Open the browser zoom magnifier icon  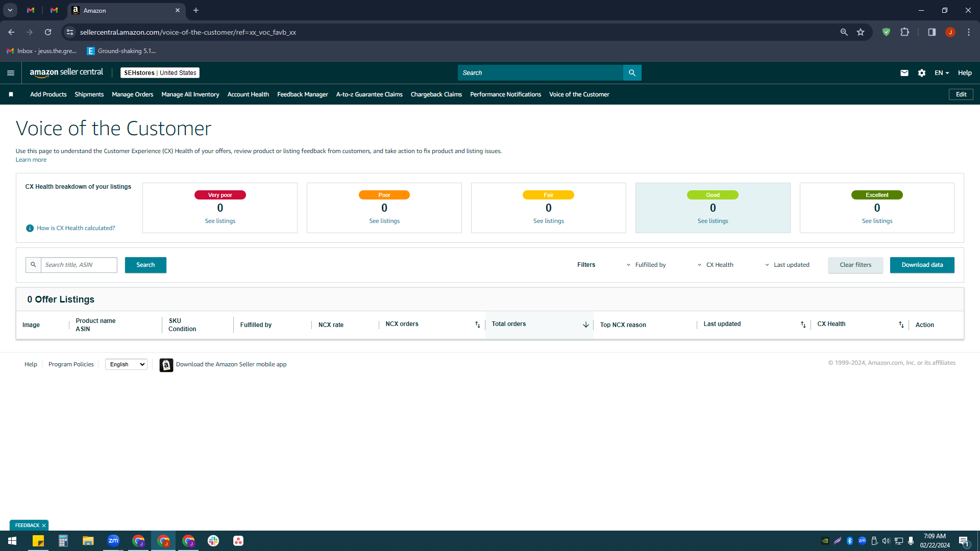point(844,32)
